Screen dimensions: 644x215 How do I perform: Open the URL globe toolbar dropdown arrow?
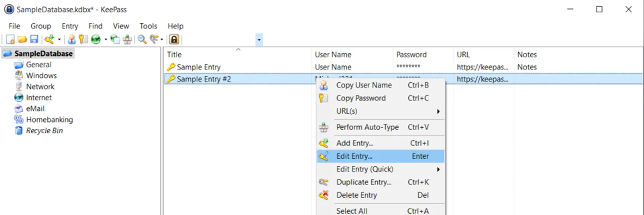106,40
